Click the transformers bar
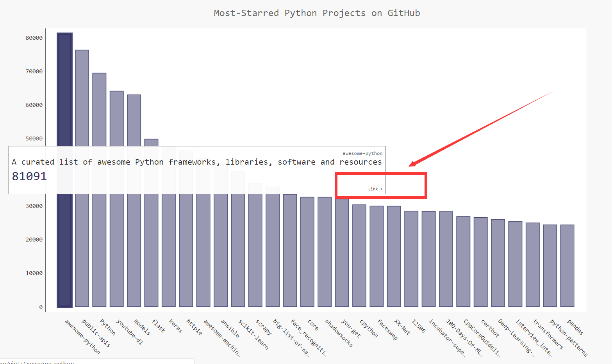Screen dimensions: 612x364 pos(532,265)
